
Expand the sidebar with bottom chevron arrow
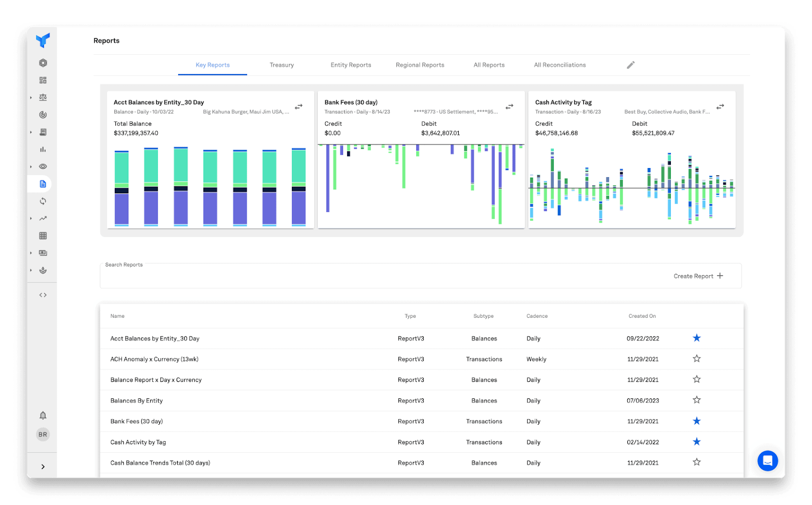[43, 466]
